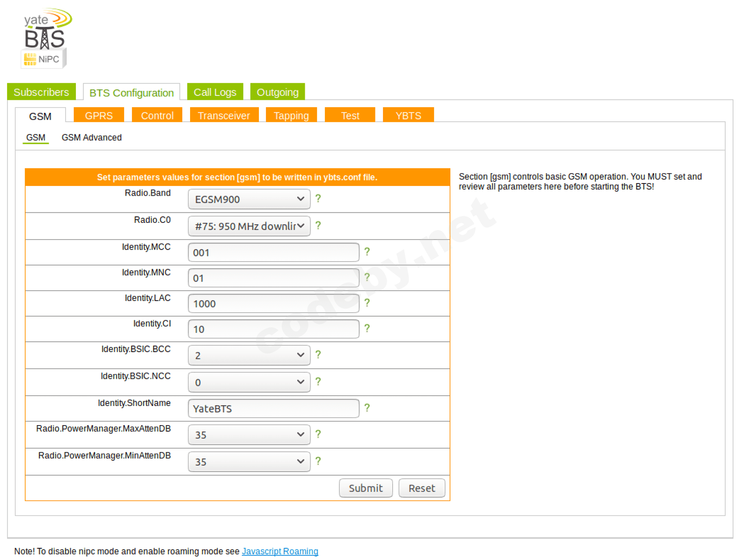The width and height of the screenshot is (749, 560).
Task: Click the Identity.MCC input field
Action: [x=273, y=252]
